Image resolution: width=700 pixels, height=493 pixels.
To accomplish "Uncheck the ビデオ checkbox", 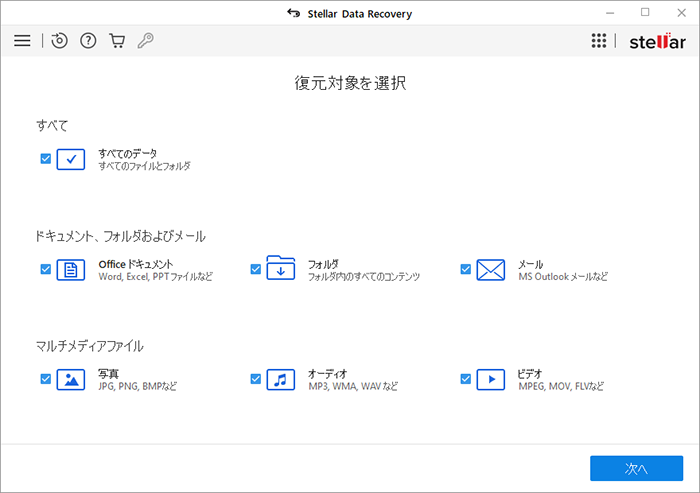I will (465, 379).
